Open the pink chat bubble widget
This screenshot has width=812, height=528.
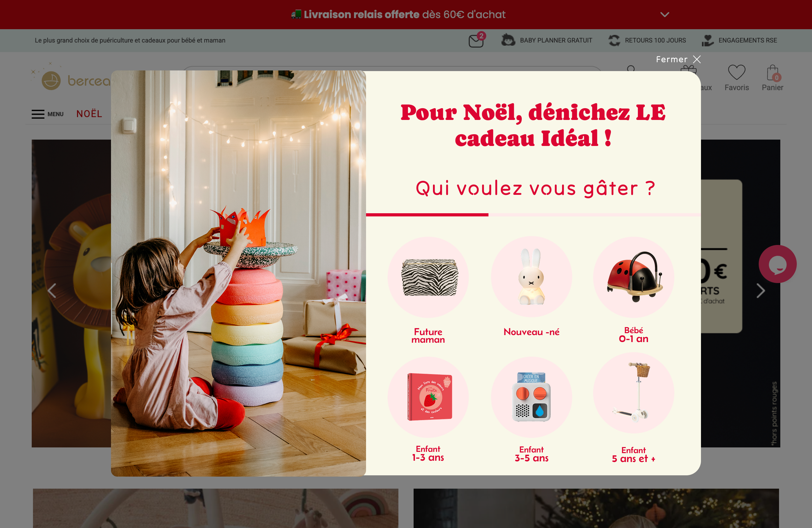(x=777, y=264)
